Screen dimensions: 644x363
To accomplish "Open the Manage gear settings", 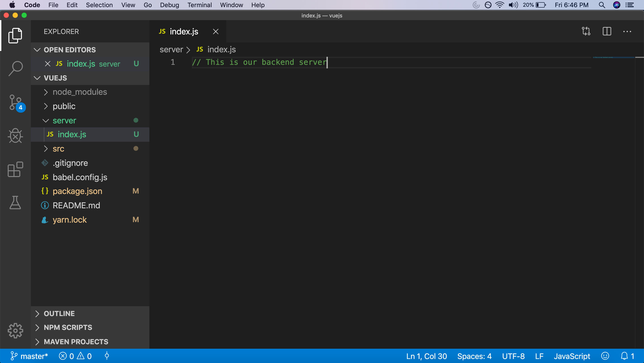I will point(15,331).
